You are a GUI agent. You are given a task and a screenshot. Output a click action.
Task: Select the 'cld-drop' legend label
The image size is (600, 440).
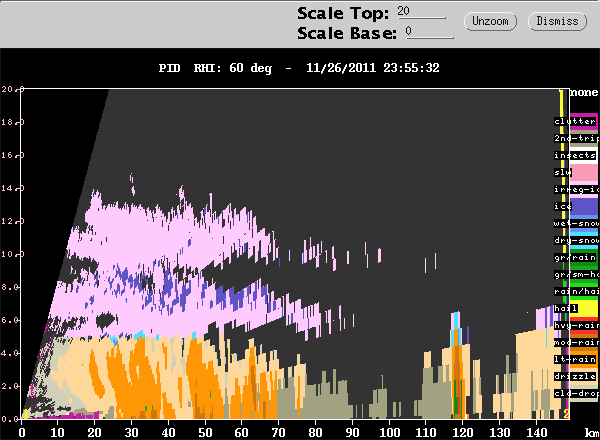(577, 393)
